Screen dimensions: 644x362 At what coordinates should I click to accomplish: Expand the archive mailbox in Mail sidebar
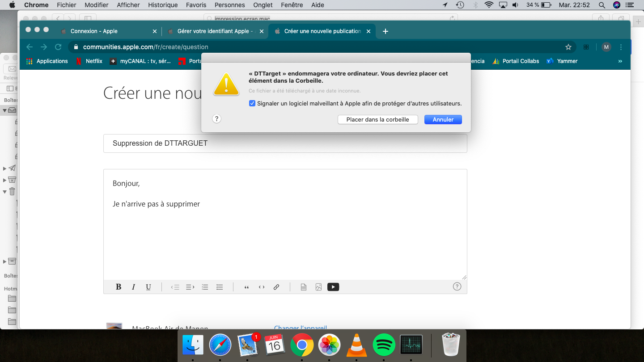point(4,261)
